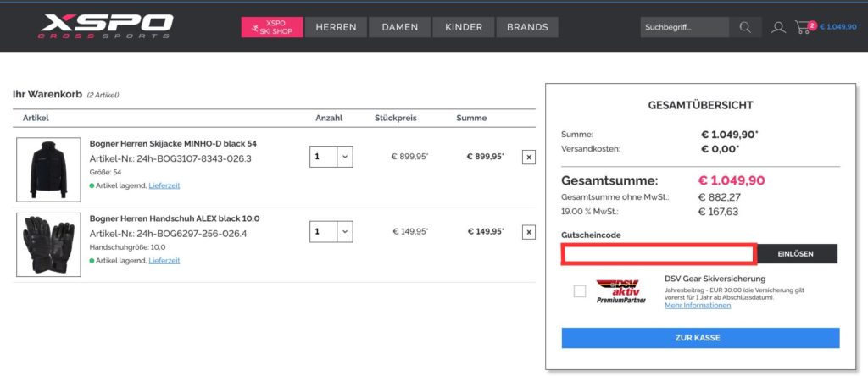
Task: Focus the Suchbegriff search field
Action: tap(685, 27)
